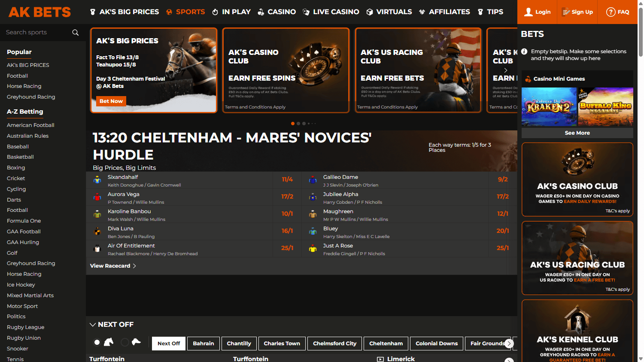Click the Casino Mini Games cherries icon

pyautogui.click(x=527, y=78)
